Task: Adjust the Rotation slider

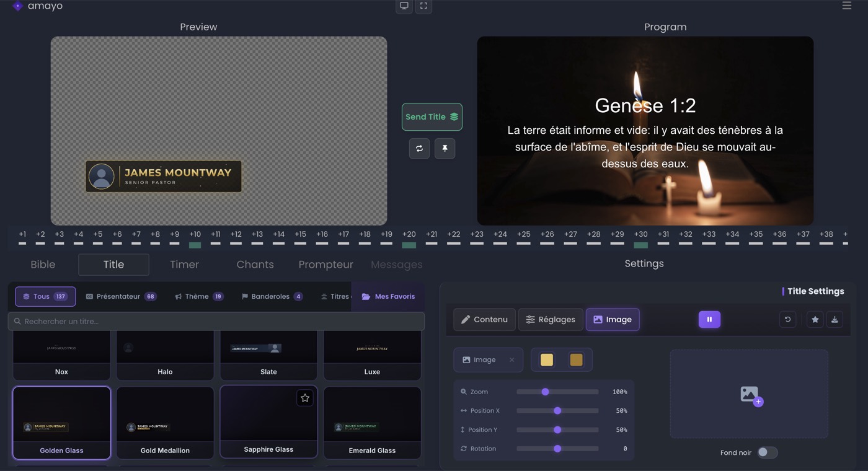Action: coord(557,449)
